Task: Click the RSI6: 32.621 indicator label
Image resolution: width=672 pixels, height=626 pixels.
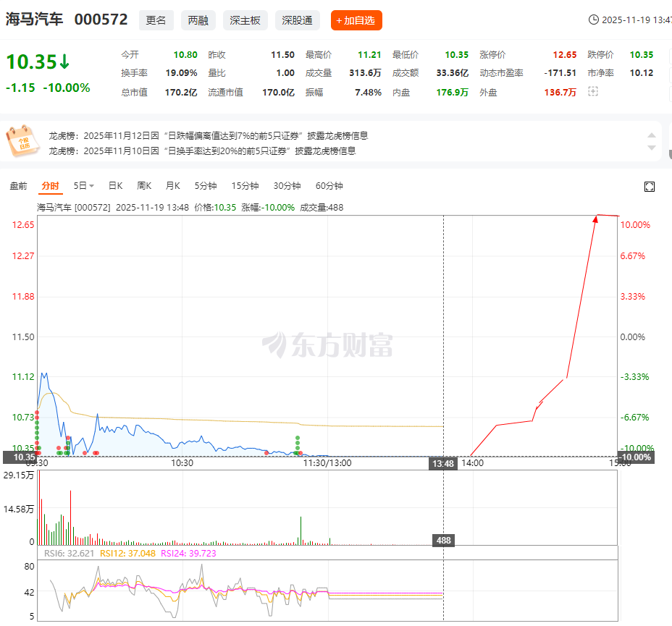Action: tap(69, 553)
